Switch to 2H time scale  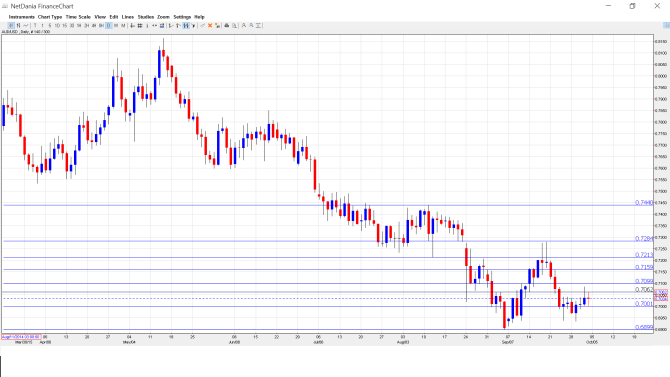pyautogui.click(x=86, y=26)
